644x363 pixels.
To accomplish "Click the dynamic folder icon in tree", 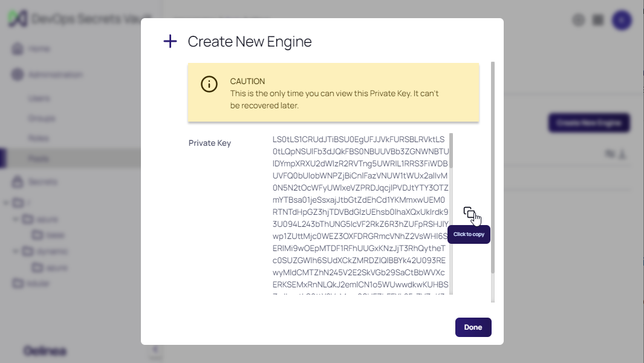I will (x=28, y=251).
